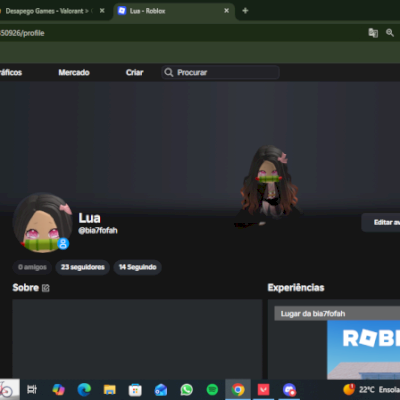The image size is (400, 400).
Task: Click the empty Sobre description box
Action: [x=137, y=339]
